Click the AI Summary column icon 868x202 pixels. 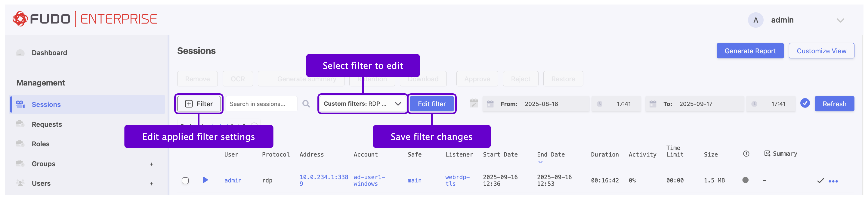coord(767,154)
